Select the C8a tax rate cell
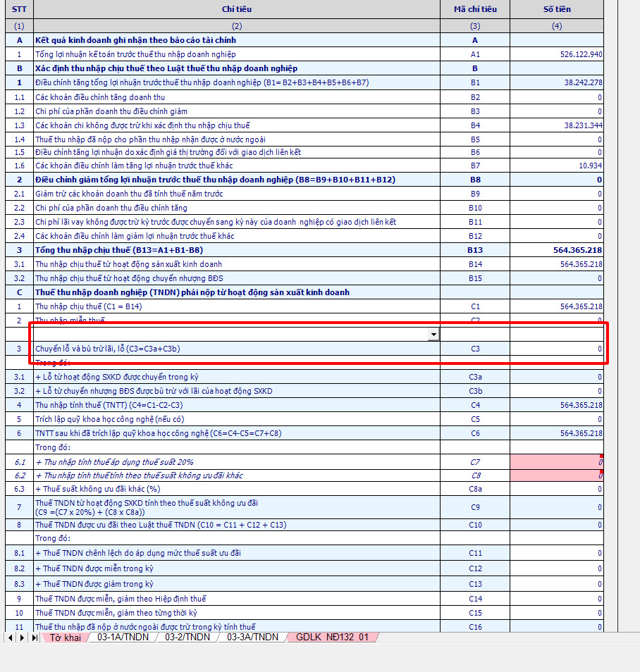Image resolution: width=640 pixels, height=672 pixels. [556, 489]
